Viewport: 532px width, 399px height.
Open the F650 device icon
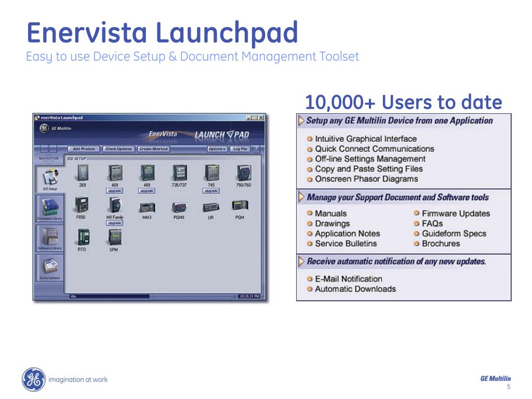pyautogui.click(x=82, y=205)
